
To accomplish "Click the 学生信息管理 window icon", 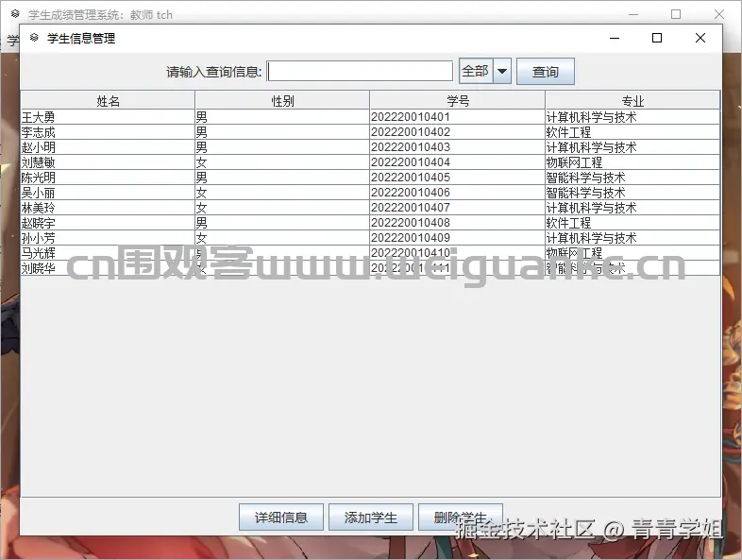I will click(x=34, y=38).
